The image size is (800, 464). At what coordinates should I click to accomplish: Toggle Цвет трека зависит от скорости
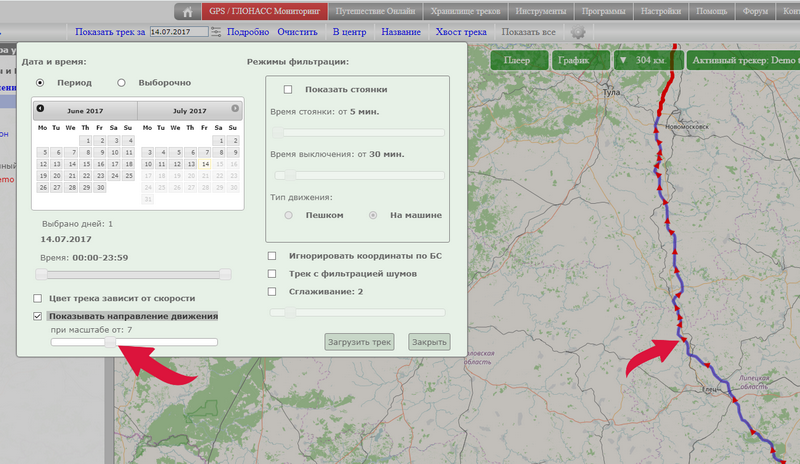[x=38, y=298]
